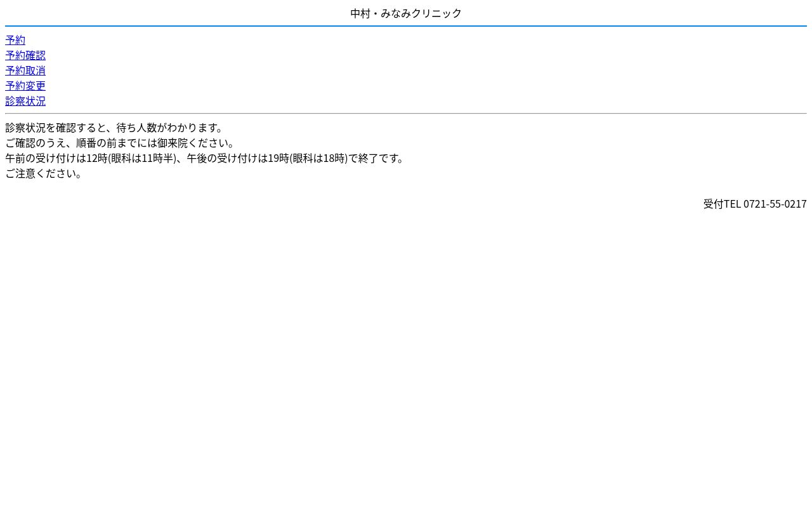812x508 pixels.
Task: Select the line ending 御来院ください
Action: pyautogui.click(x=121, y=143)
